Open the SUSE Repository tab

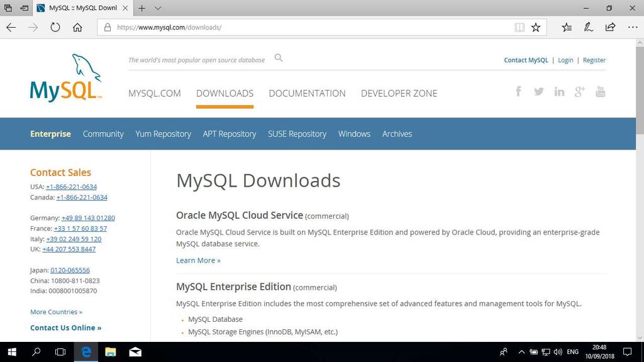click(297, 134)
